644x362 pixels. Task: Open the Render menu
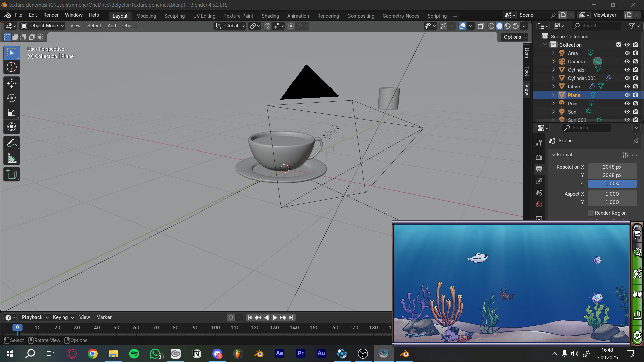(51, 15)
